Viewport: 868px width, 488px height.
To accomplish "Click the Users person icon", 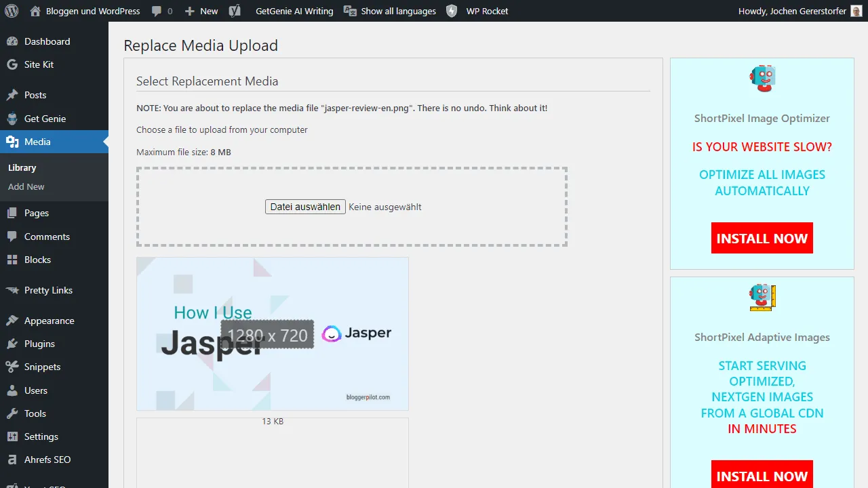I will [12, 390].
